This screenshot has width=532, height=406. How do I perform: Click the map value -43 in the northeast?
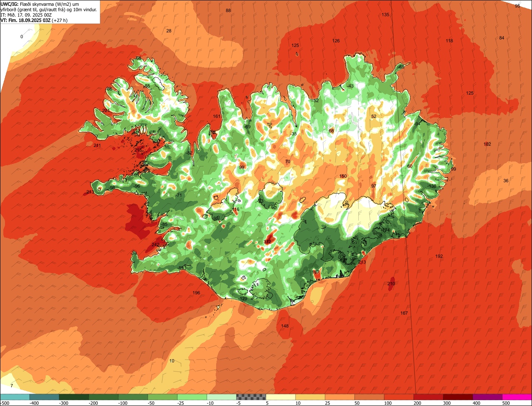click(350, 86)
